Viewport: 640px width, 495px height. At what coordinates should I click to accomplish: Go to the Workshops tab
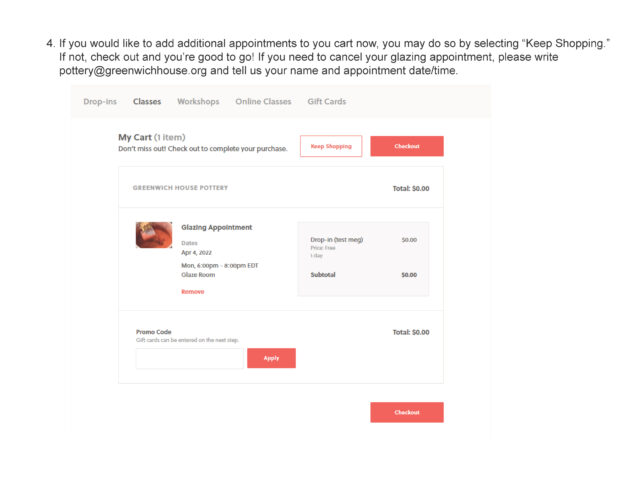(198, 102)
